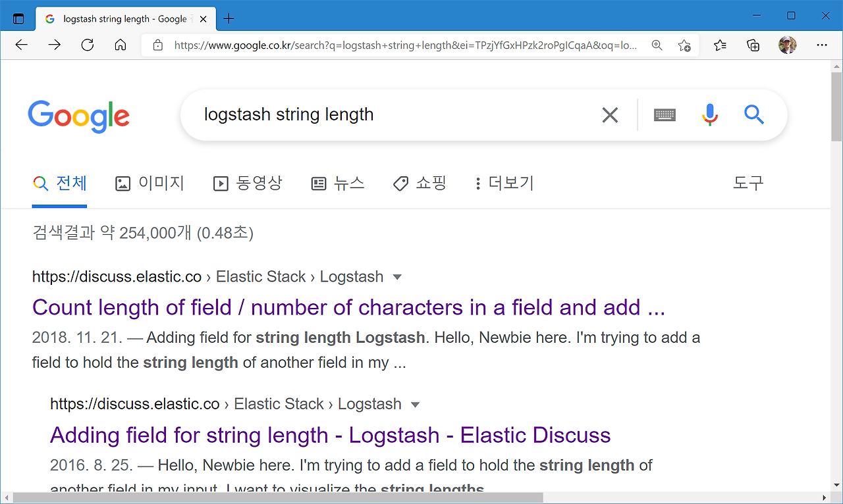Click the scroll-left arrow of horizontal scrollbar
This screenshot has height=504, width=843.
(6, 497)
